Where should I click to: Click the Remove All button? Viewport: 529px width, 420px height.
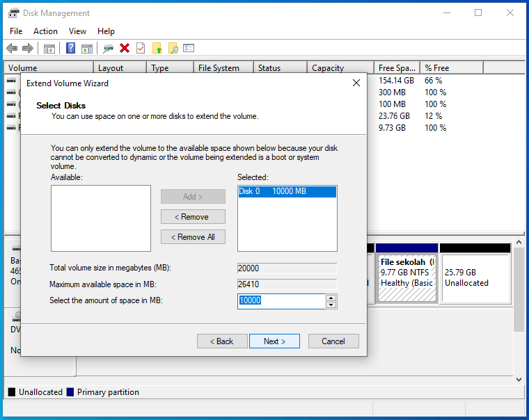click(x=193, y=237)
